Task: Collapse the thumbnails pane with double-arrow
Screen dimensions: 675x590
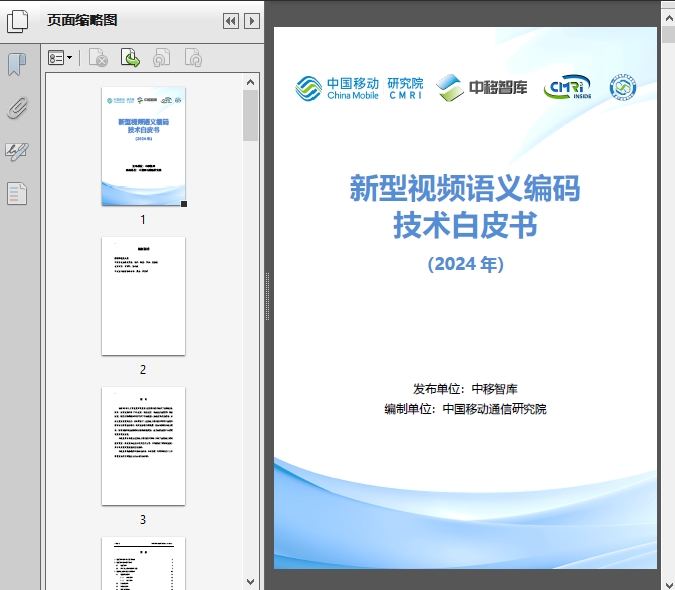Action: [231, 21]
